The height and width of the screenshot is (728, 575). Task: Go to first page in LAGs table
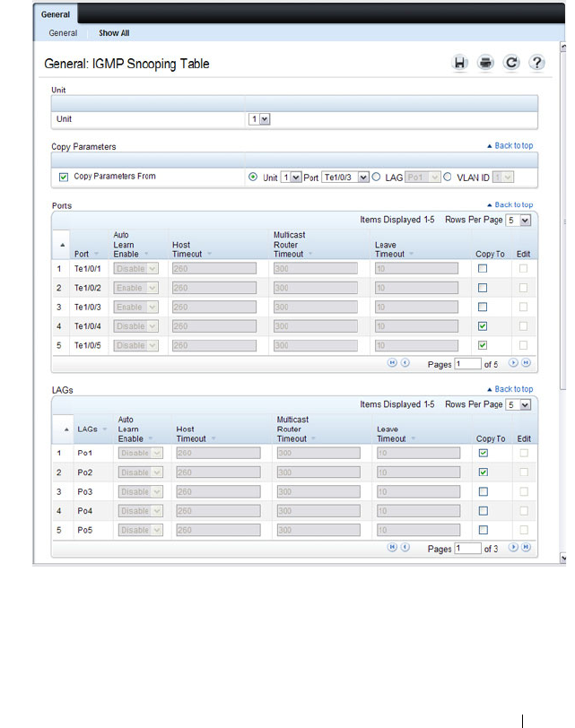[x=393, y=548]
